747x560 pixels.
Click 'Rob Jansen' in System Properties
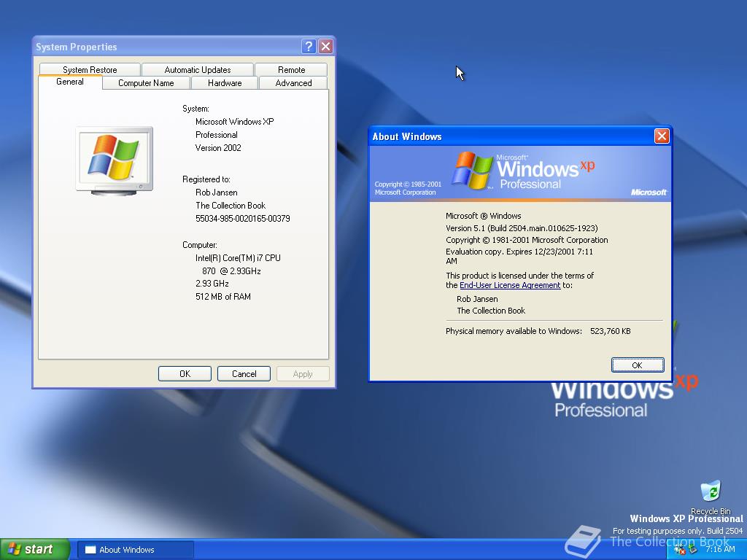[216, 192]
